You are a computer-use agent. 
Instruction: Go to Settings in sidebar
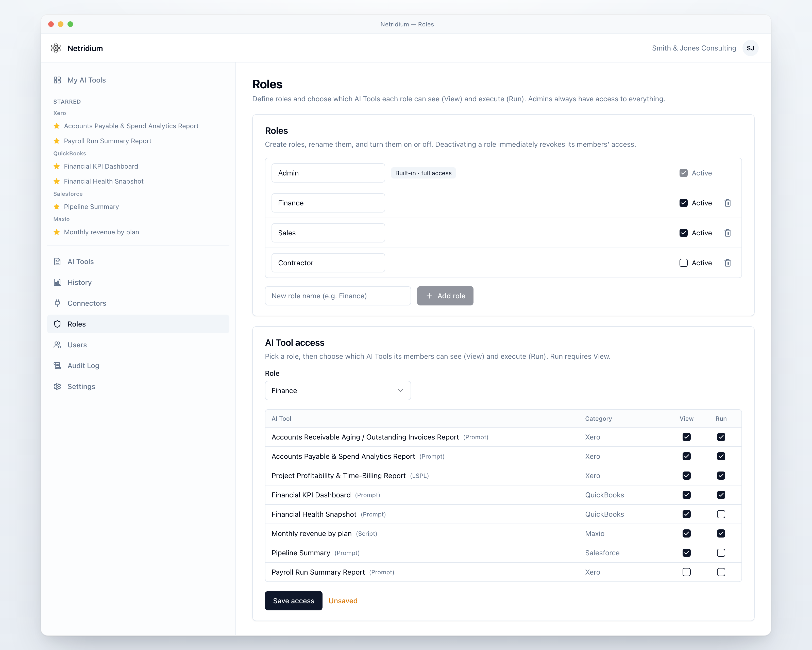[138, 387]
